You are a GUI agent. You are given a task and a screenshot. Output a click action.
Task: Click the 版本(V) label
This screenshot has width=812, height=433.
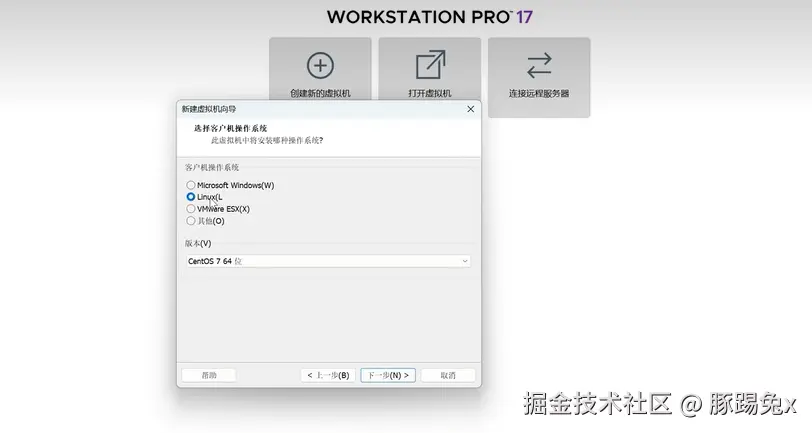point(198,243)
